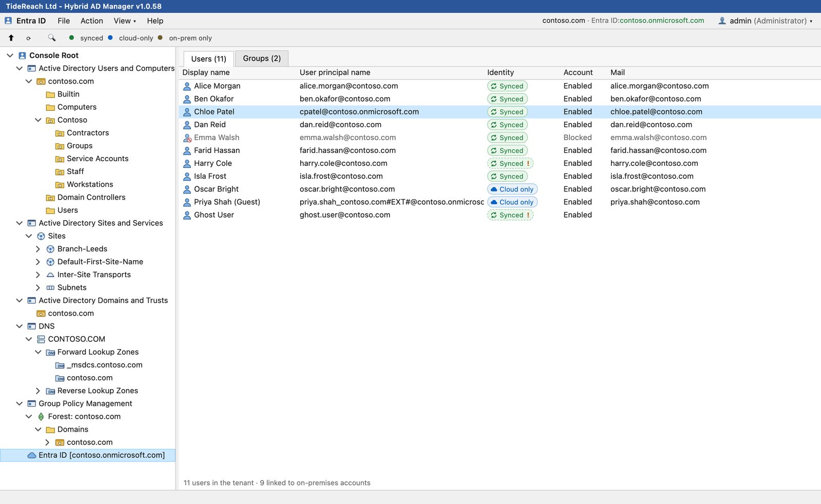Switch to the Groups (2) tab
The image size is (821, 504).
pyautogui.click(x=262, y=59)
